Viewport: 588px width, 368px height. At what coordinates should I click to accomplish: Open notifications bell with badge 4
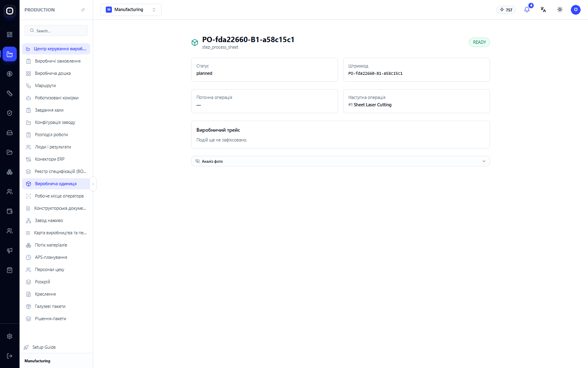[527, 9]
